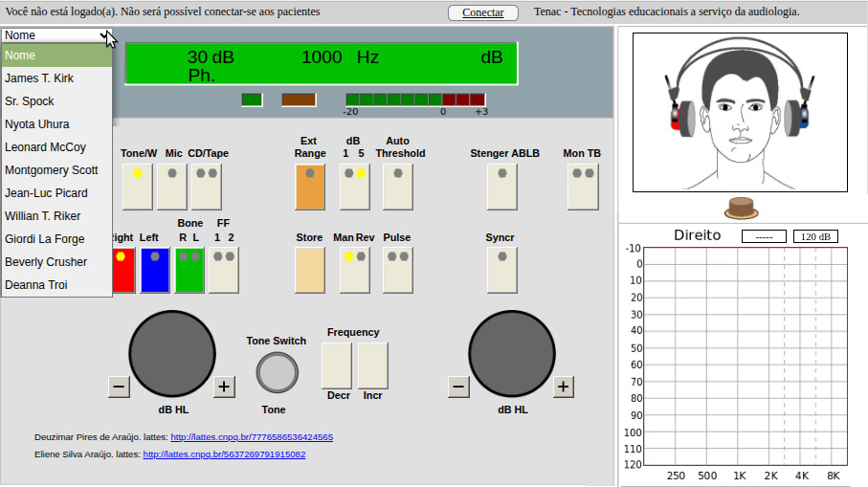868x487 pixels.
Task: Select the blue Left ear button
Action: (x=155, y=269)
